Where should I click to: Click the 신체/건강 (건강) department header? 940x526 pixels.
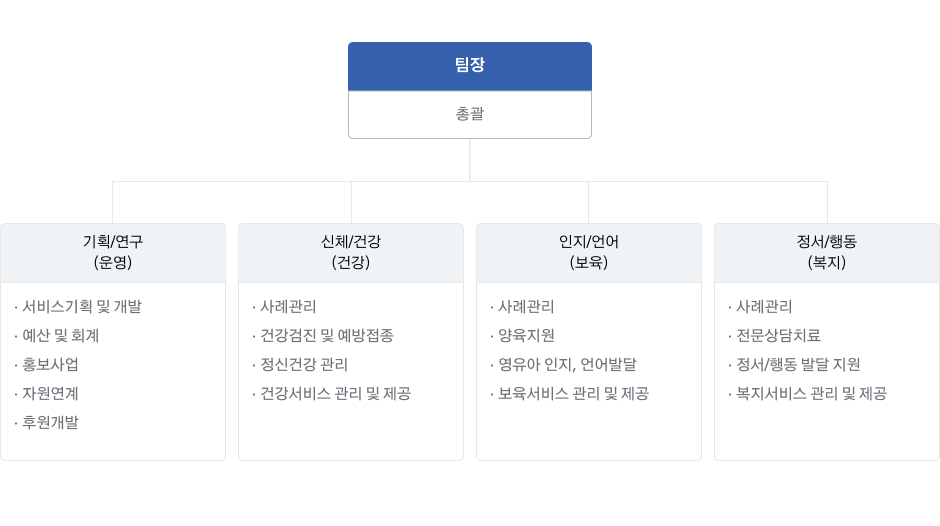[x=351, y=253]
